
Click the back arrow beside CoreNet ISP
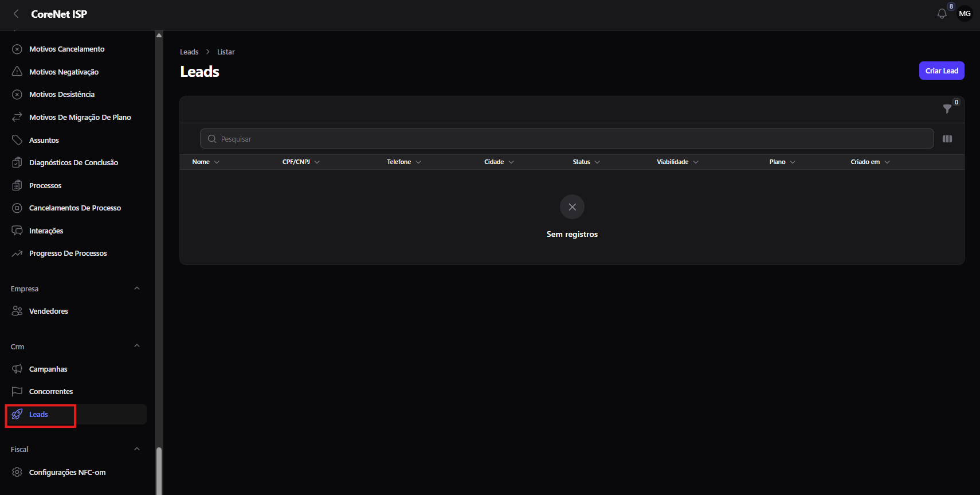click(16, 14)
